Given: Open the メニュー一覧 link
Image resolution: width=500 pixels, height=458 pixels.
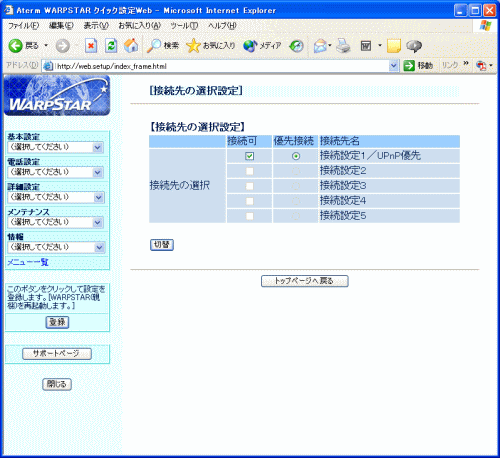Looking at the screenshot, I should [28, 262].
